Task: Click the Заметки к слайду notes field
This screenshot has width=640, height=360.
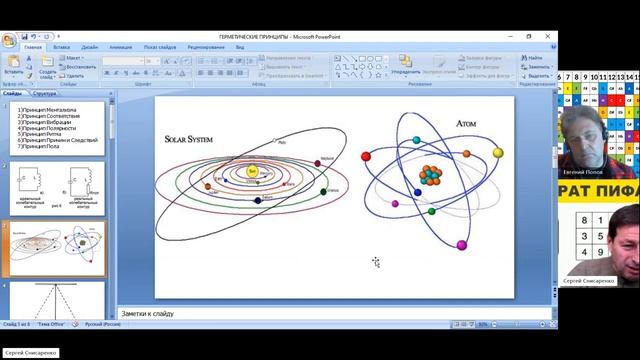Action: 335,313
